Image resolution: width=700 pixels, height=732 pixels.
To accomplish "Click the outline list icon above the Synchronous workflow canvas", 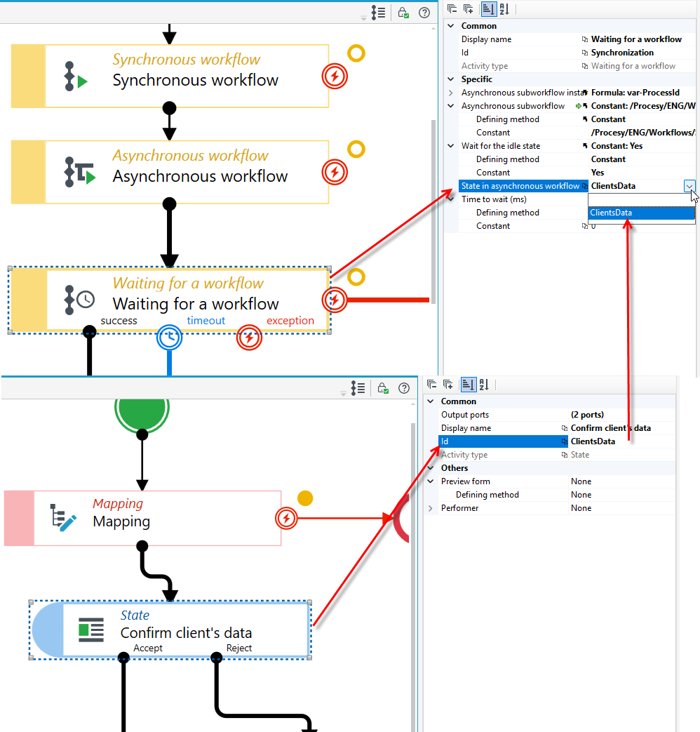I will tap(379, 13).
